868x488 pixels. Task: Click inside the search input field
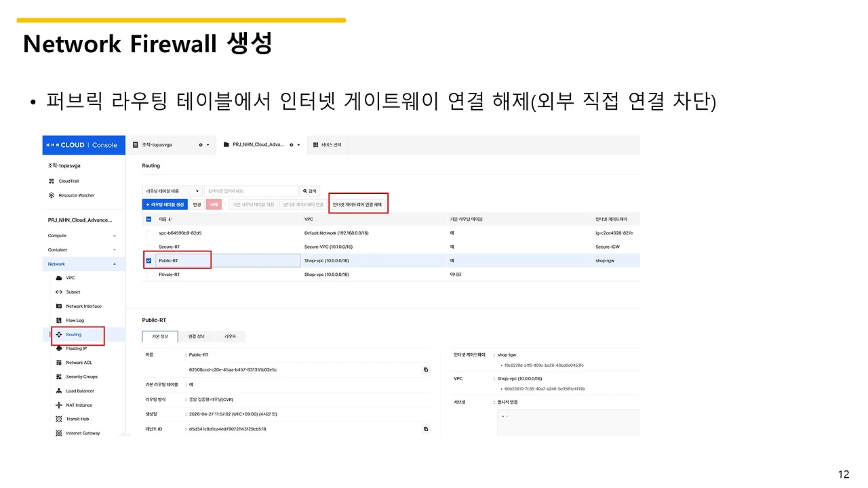click(251, 190)
